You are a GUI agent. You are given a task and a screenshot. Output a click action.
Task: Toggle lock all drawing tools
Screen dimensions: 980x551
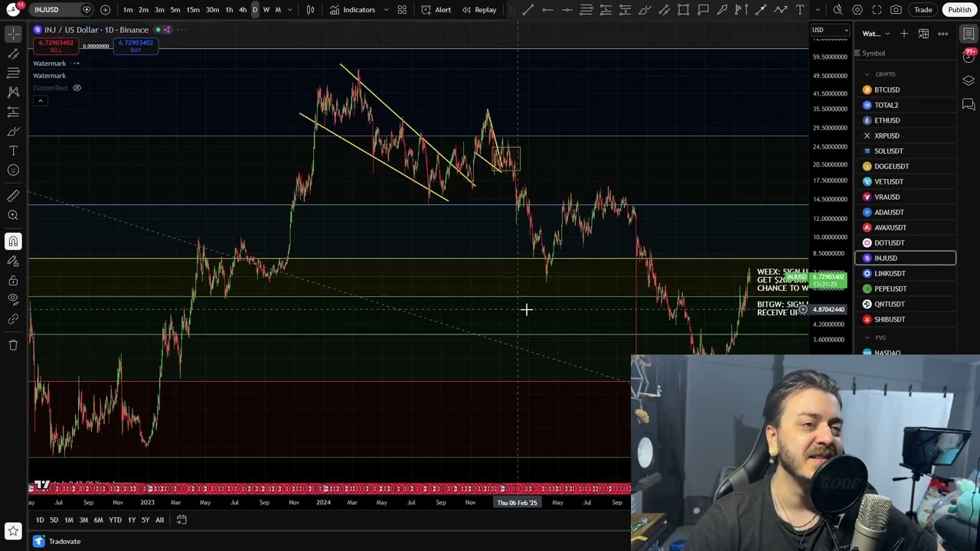(x=13, y=280)
